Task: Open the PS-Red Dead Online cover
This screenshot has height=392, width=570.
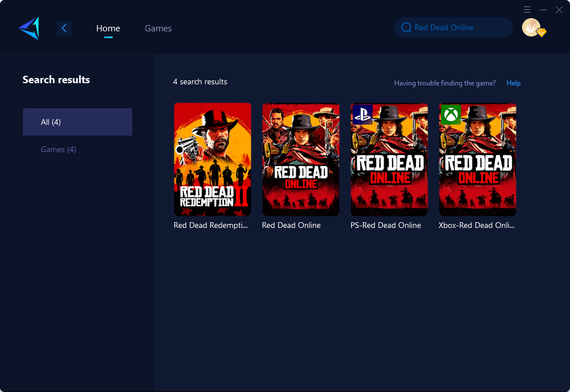Action: (389, 160)
